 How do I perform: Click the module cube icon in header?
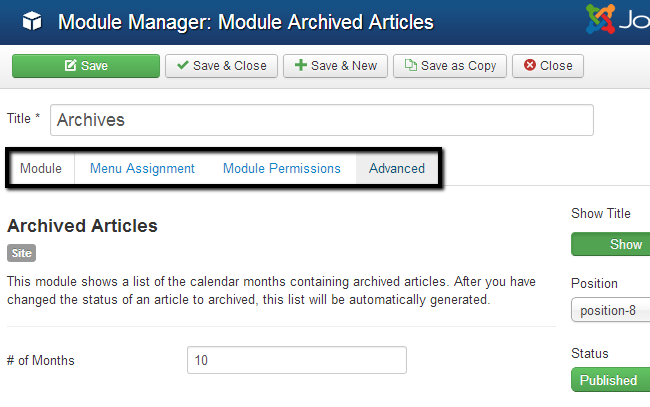33,21
